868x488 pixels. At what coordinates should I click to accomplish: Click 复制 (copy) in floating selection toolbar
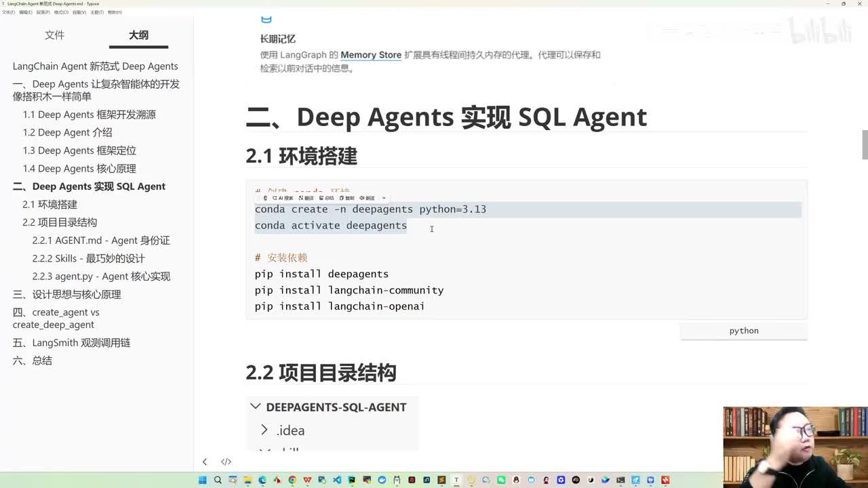click(x=347, y=198)
